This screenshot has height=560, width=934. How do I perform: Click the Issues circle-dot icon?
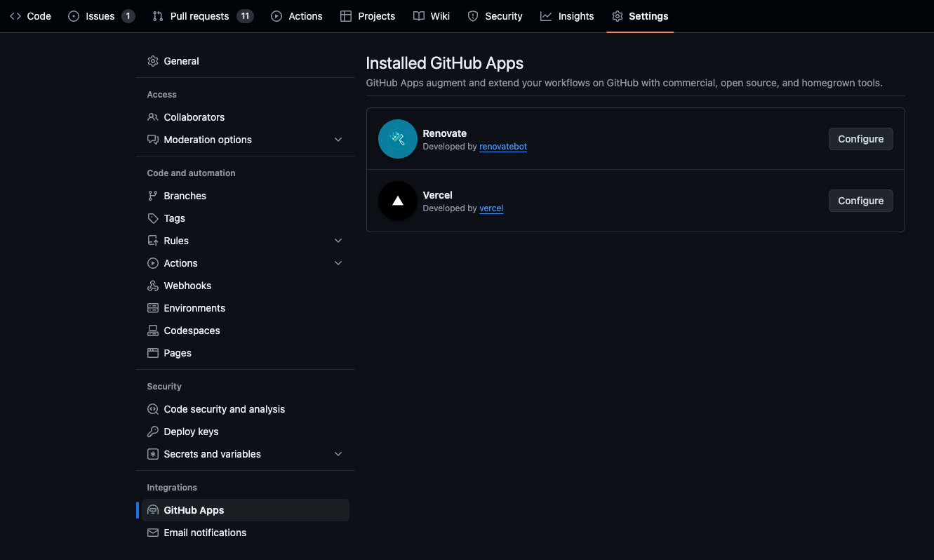74,16
